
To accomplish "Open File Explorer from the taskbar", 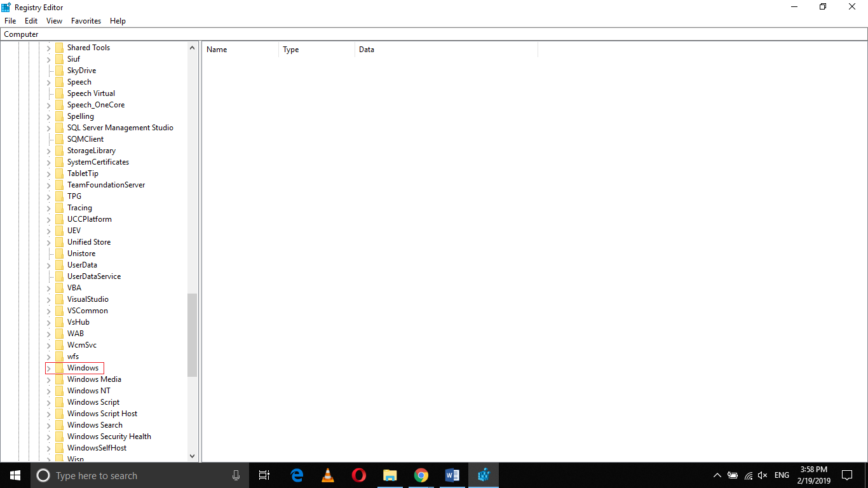I will tap(390, 475).
